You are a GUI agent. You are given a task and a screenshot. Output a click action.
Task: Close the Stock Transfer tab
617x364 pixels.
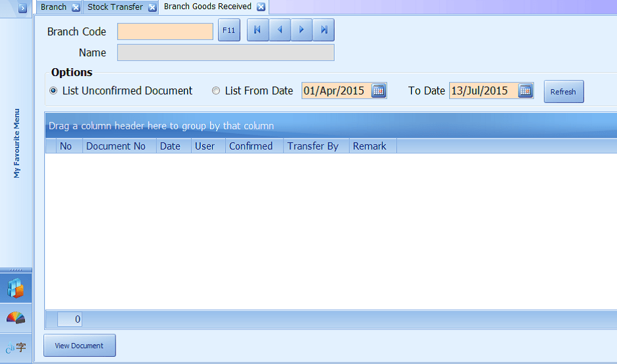pyautogui.click(x=152, y=7)
